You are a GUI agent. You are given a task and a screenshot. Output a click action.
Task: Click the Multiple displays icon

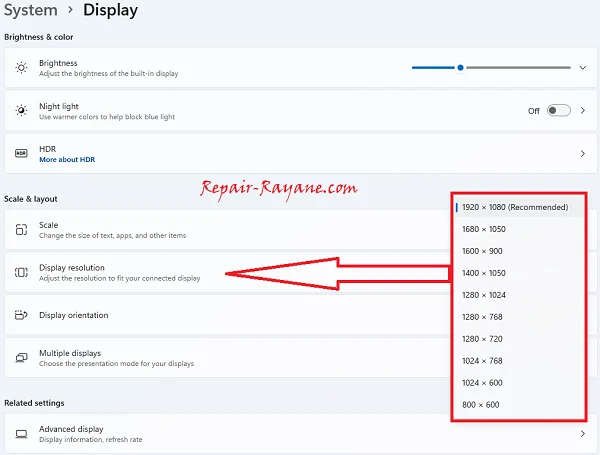(21, 358)
